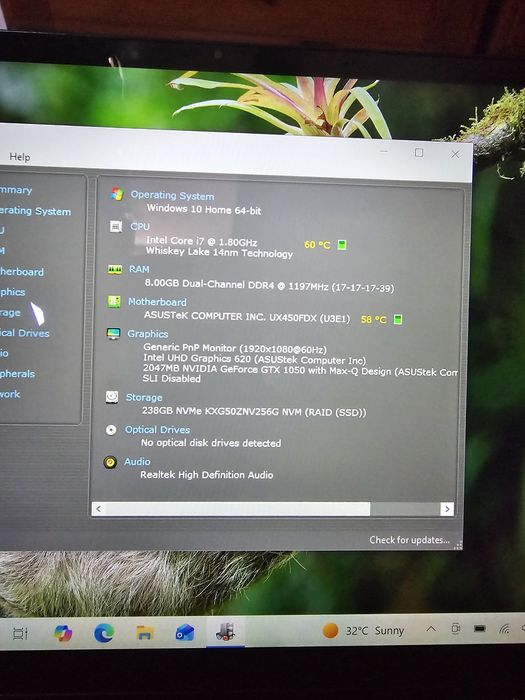Click 238GB NVMe KXG50ZNV256G storage line
525x700 pixels.
click(254, 411)
